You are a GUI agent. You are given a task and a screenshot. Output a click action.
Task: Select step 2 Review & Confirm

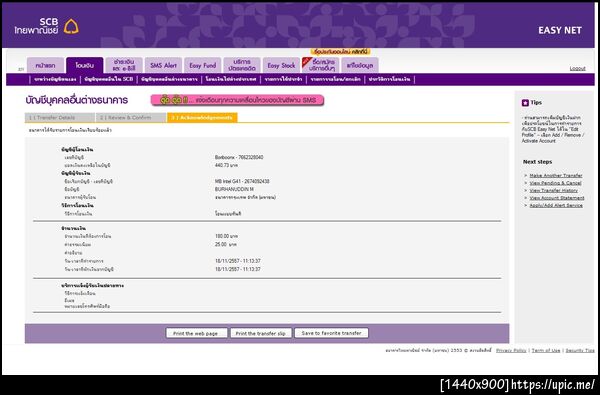click(131, 118)
